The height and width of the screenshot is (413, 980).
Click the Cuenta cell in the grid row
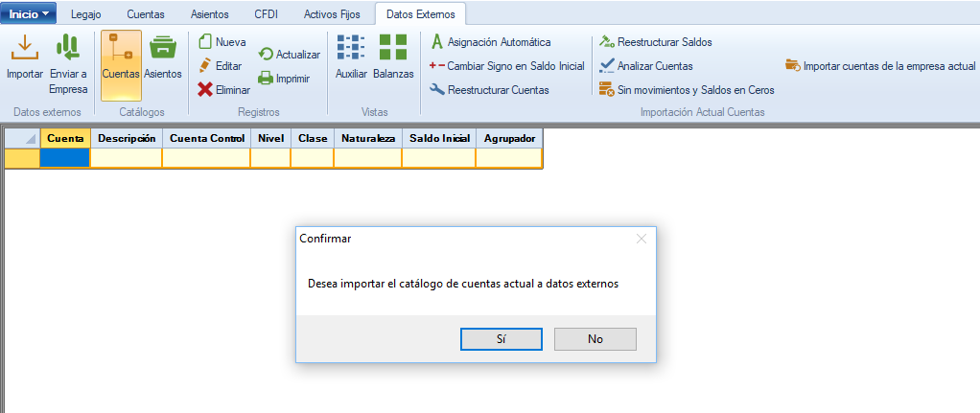coord(65,158)
